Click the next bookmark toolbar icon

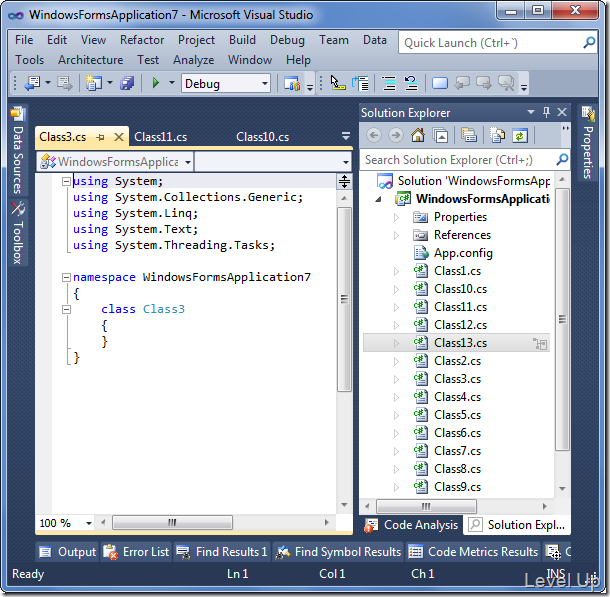[484, 83]
